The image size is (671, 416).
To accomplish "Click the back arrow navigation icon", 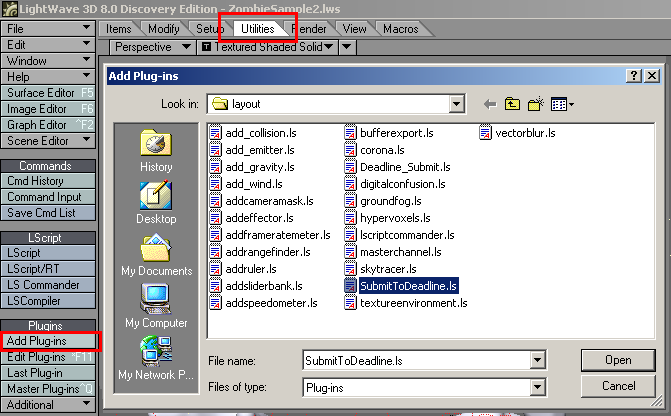I will click(489, 104).
